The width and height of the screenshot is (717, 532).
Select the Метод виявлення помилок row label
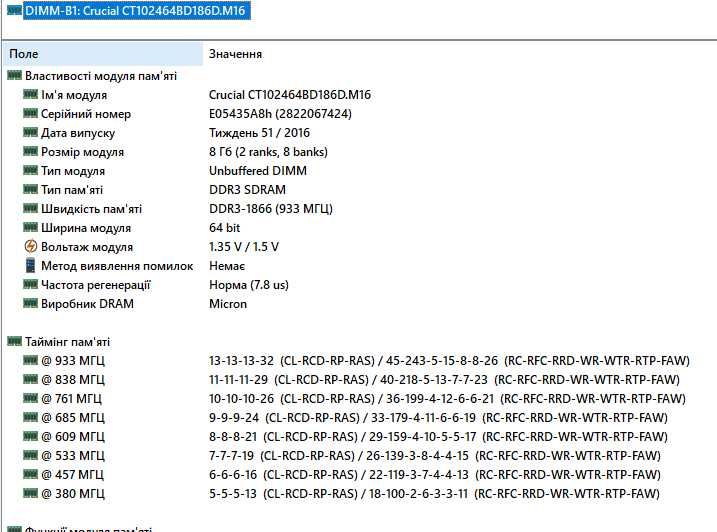117,266
